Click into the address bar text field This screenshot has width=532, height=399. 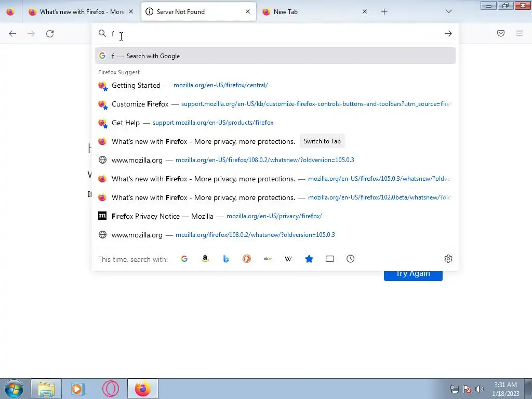275,34
